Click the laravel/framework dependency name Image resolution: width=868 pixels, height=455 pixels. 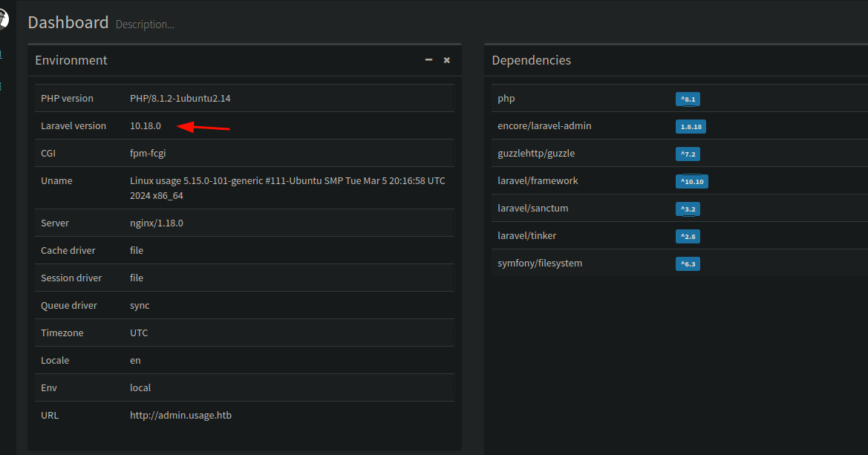538,181
